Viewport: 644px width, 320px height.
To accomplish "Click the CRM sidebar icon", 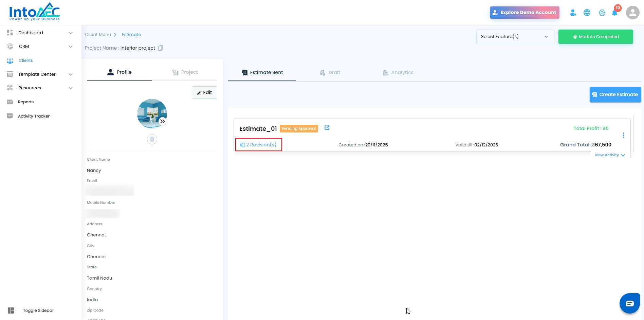I will pyautogui.click(x=10, y=47).
